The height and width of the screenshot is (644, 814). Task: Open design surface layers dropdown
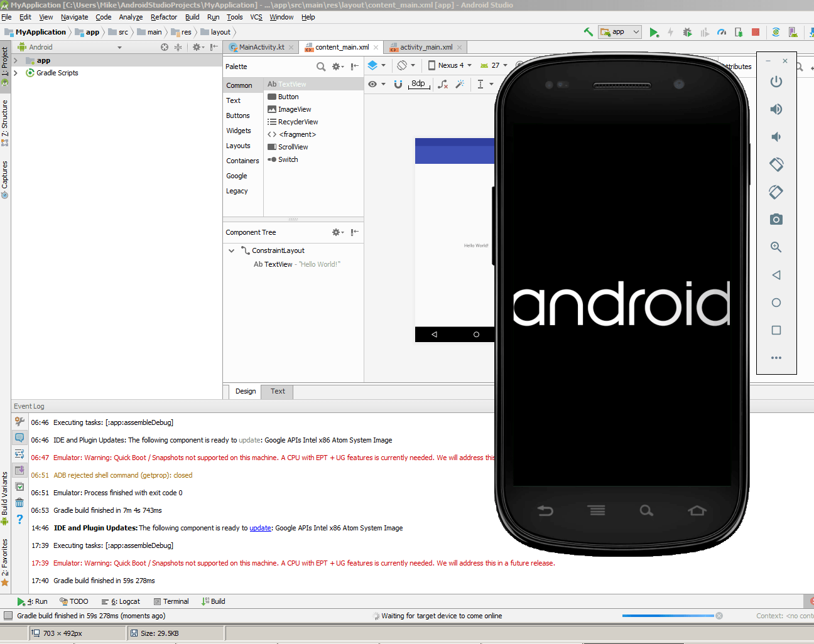click(377, 65)
